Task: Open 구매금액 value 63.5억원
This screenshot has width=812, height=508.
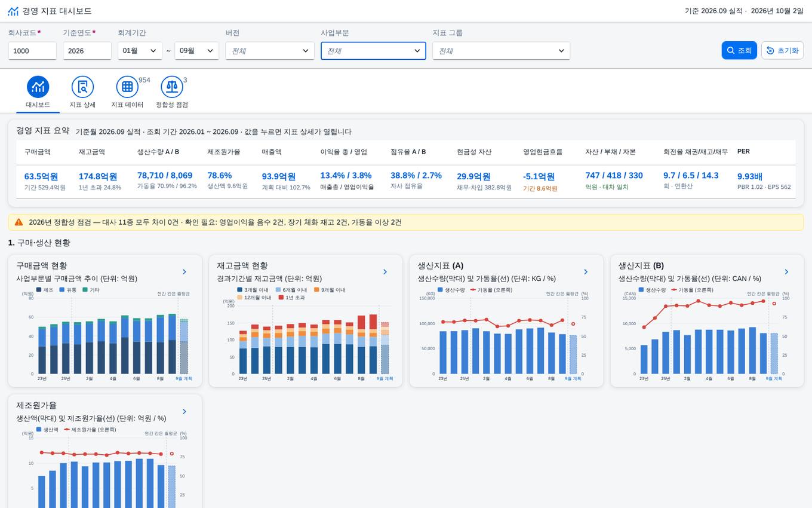Action: pos(41,176)
